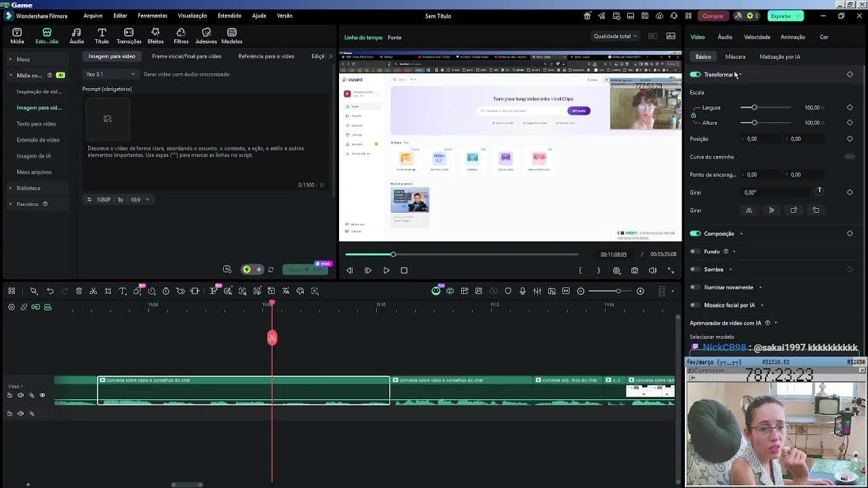Toggle the Composição switch

[x=695, y=233]
